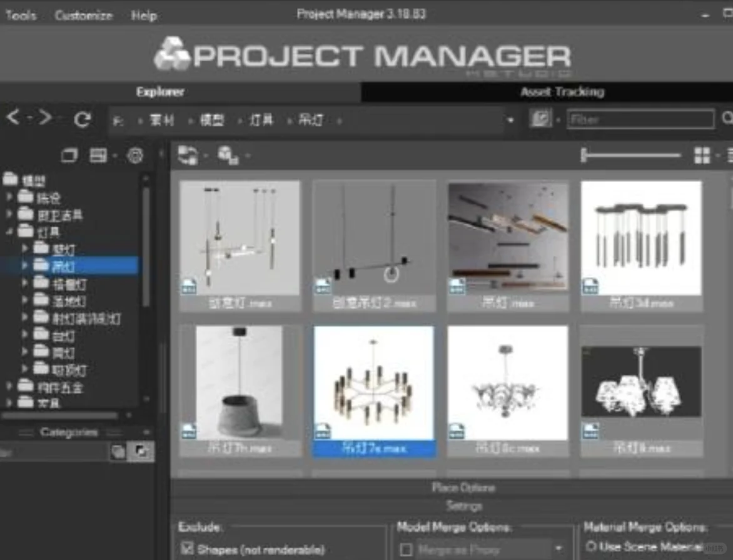Click the folder tree horizontal scrollbar
Screen dimensions: 733x560
[x=59, y=415]
